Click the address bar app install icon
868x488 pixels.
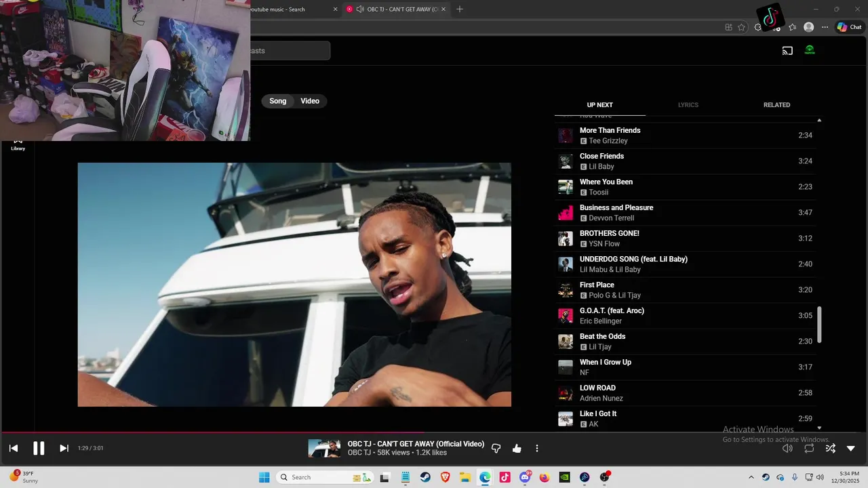click(x=728, y=27)
